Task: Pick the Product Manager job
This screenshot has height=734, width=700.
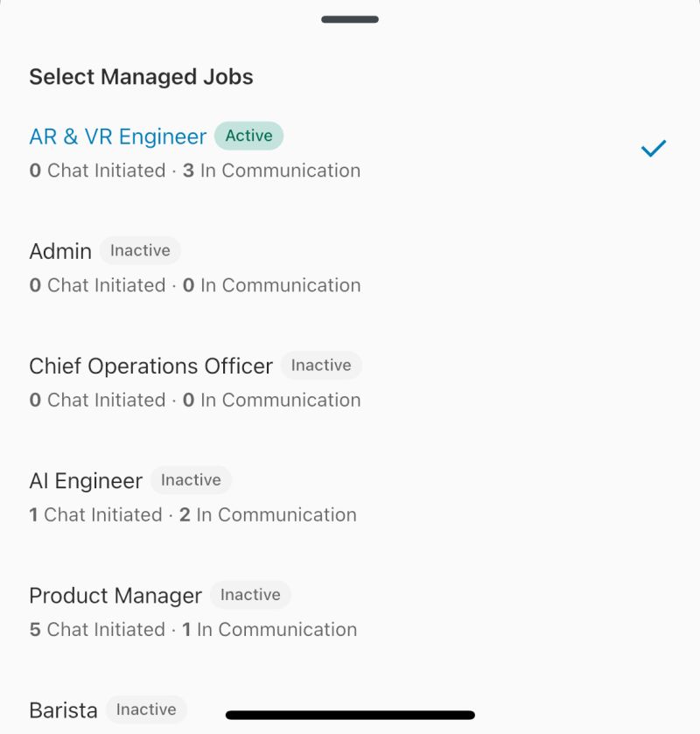Action: coord(115,596)
